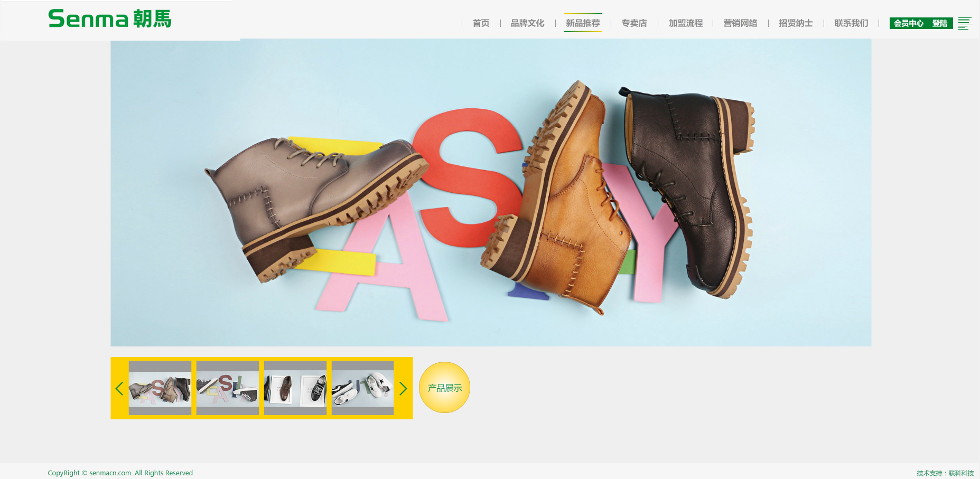Click the 登陆 login button
This screenshot has height=479, width=980.
pos(940,23)
